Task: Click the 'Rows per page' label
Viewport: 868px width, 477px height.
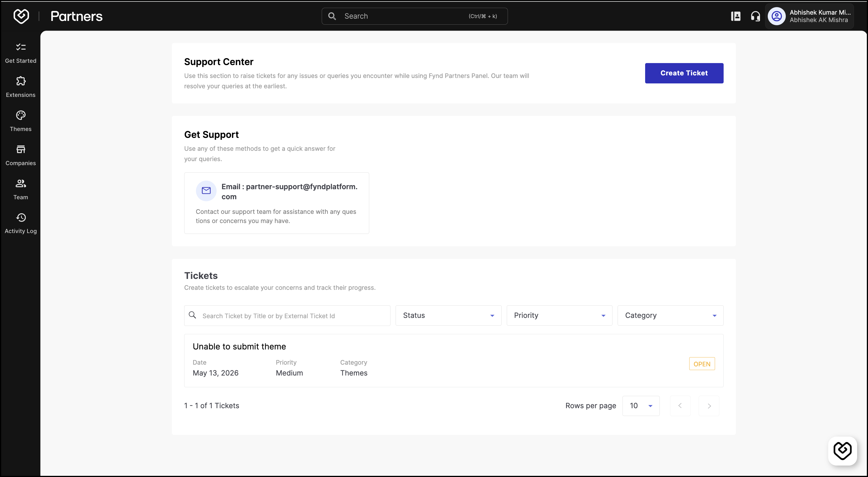Action: click(x=591, y=406)
